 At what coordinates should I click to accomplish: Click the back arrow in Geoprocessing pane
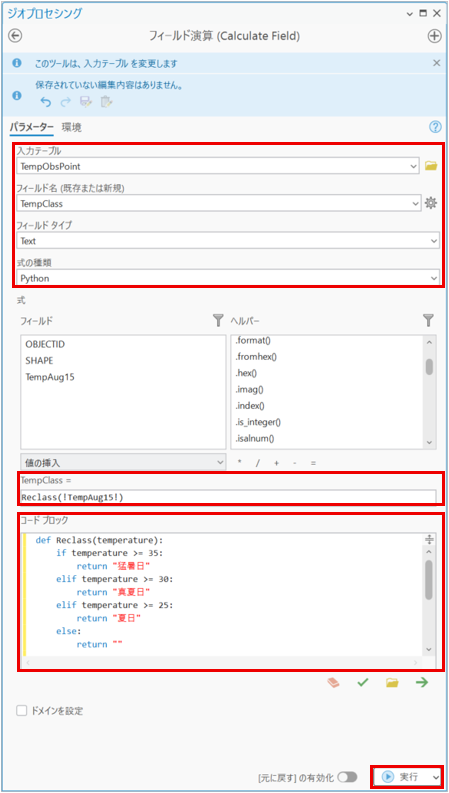coord(16,36)
